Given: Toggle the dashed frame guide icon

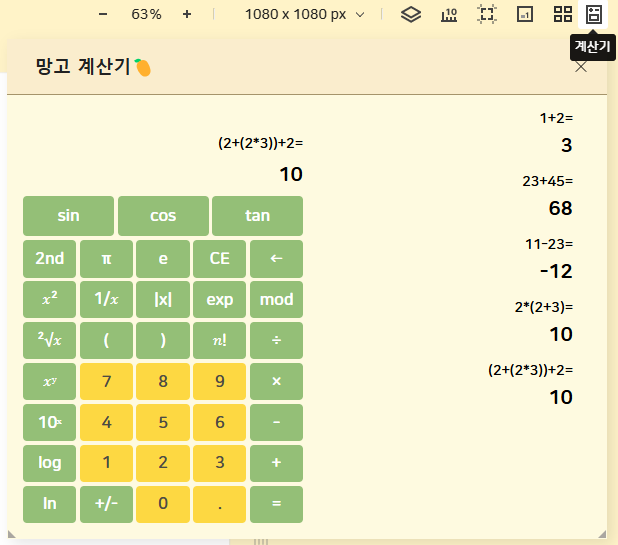Looking at the screenshot, I should coord(487,14).
